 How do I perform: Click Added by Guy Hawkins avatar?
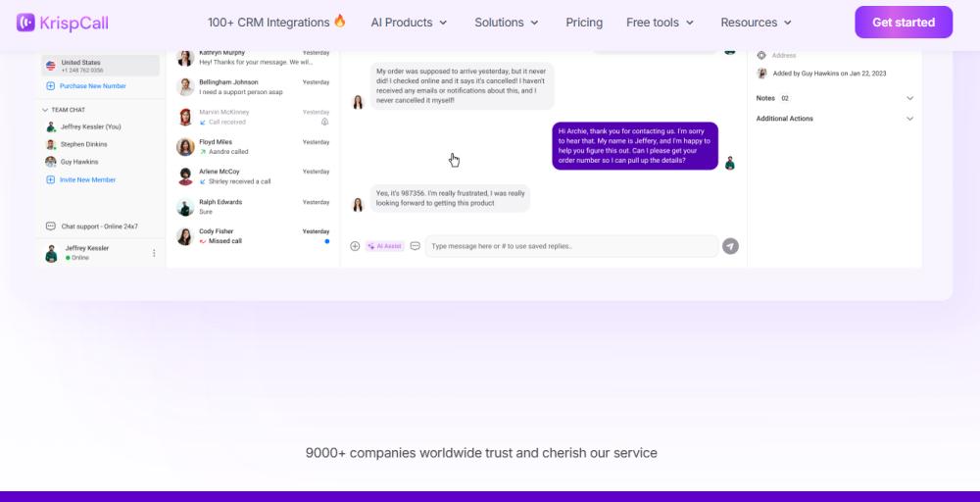point(761,74)
